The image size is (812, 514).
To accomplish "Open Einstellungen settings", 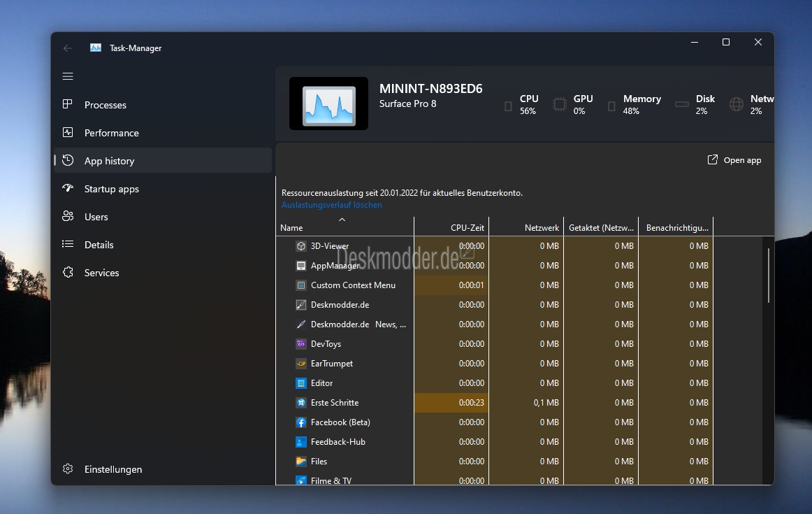I will point(163,469).
